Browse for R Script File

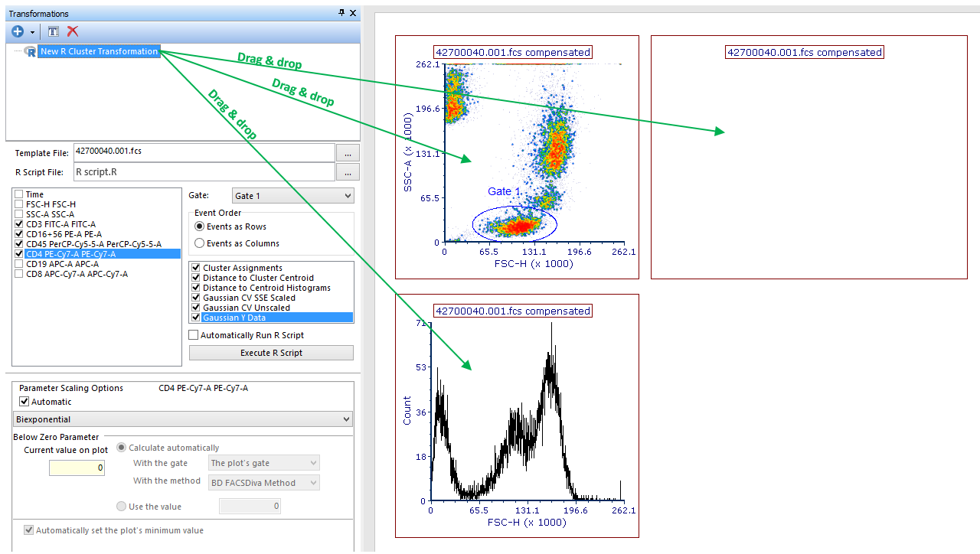tap(348, 172)
